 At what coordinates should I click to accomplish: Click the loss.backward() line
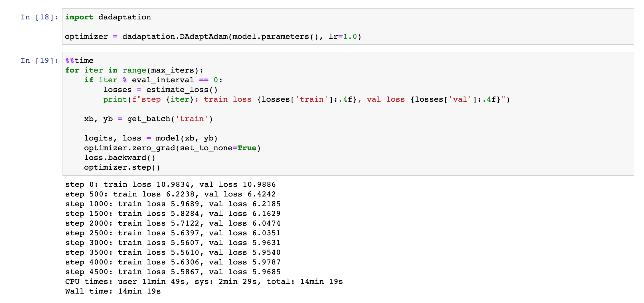click(120, 158)
